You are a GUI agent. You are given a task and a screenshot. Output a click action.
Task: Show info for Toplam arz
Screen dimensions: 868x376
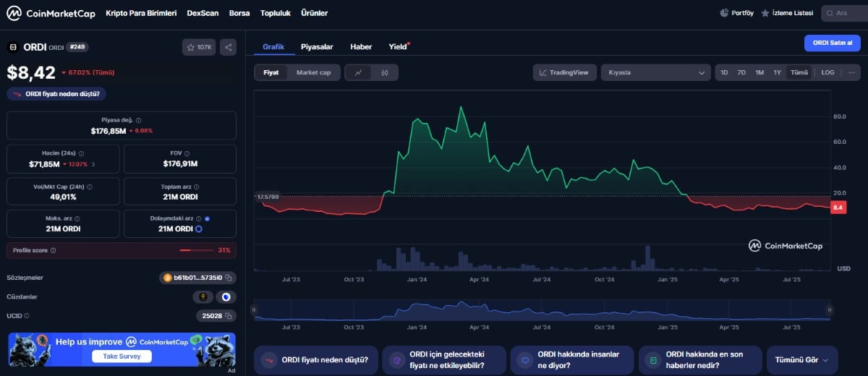(197, 186)
